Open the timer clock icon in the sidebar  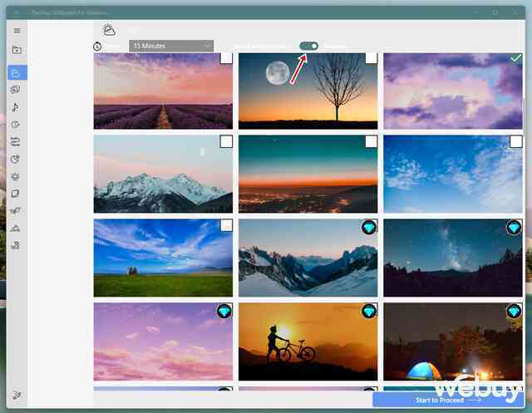coord(15,125)
